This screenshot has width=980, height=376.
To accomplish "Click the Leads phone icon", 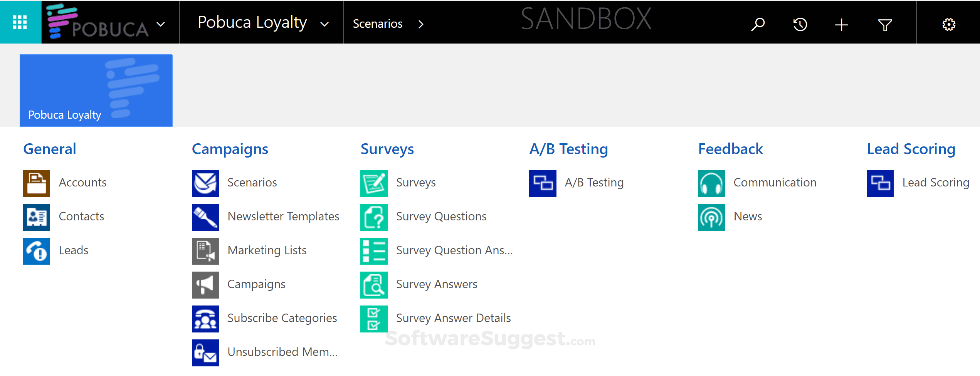I will coord(37,251).
